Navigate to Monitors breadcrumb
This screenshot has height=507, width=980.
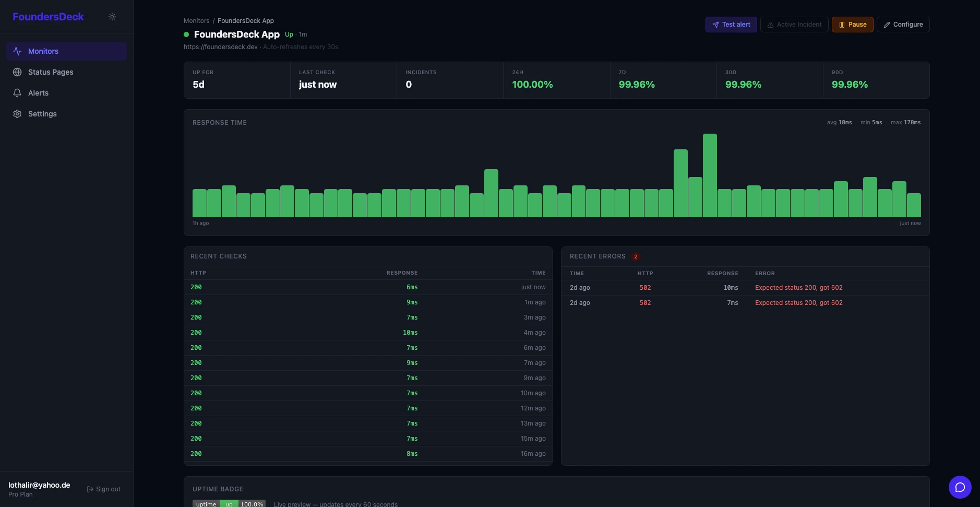pos(197,20)
